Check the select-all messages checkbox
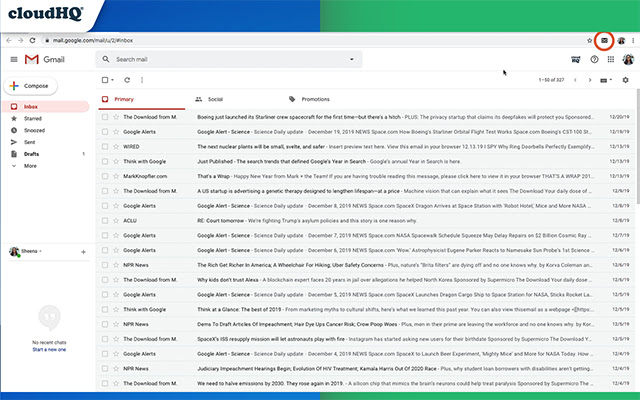The image size is (640, 400). pyautogui.click(x=105, y=80)
